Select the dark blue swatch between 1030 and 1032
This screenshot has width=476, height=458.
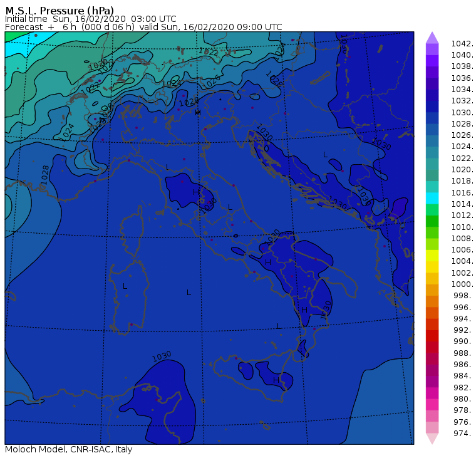click(x=432, y=107)
